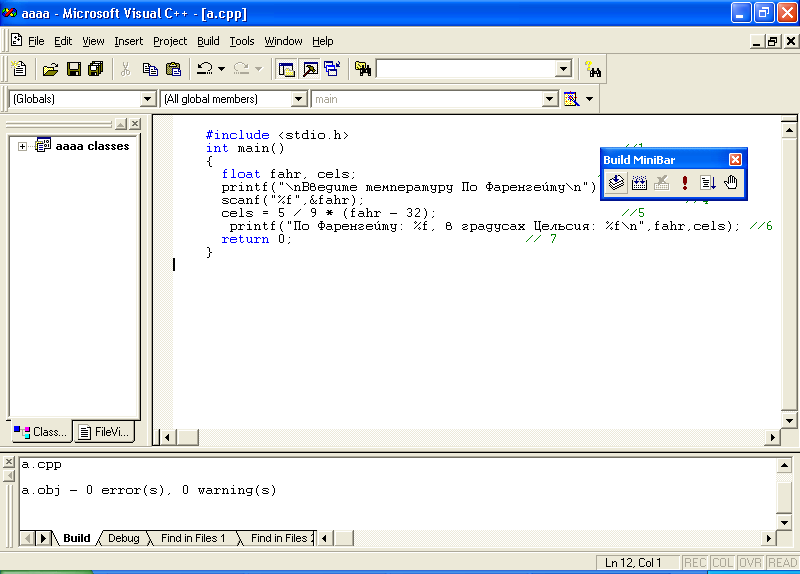Paste from clipboard icon
This screenshot has height=574, width=800.
point(173,69)
